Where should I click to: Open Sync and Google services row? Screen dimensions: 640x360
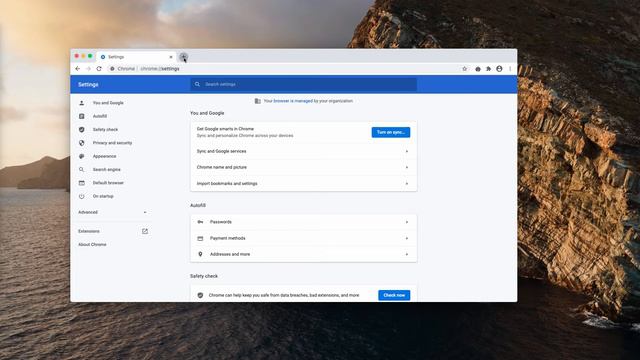pos(304,151)
